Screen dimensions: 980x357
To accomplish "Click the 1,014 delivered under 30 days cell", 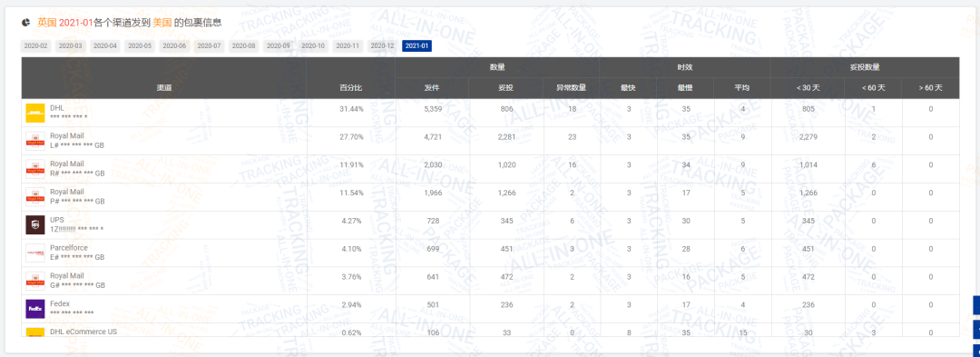I will [x=808, y=165].
